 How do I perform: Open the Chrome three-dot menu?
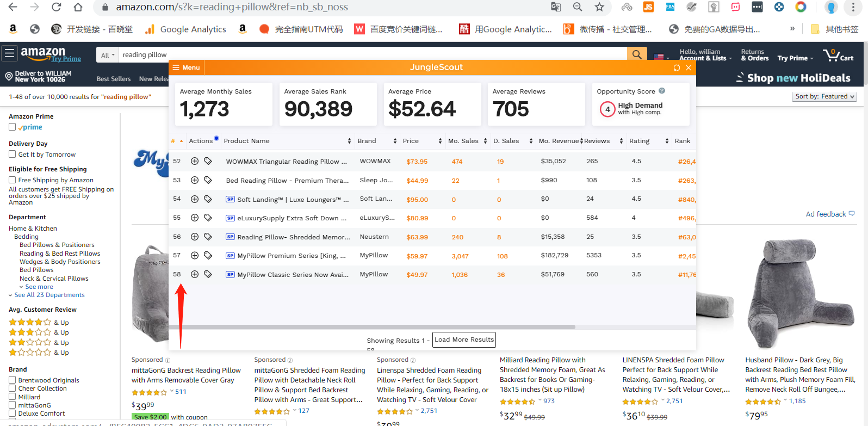853,7
